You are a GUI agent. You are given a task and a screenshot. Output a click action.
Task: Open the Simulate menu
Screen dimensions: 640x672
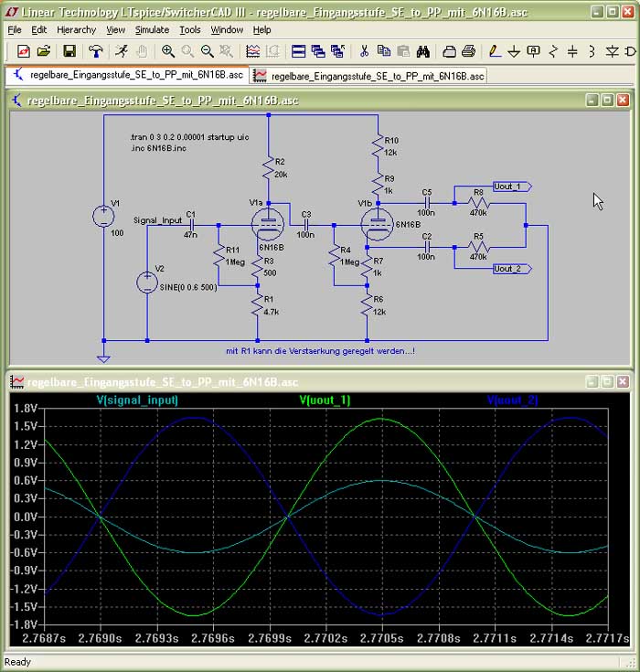(x=152, y=29)
